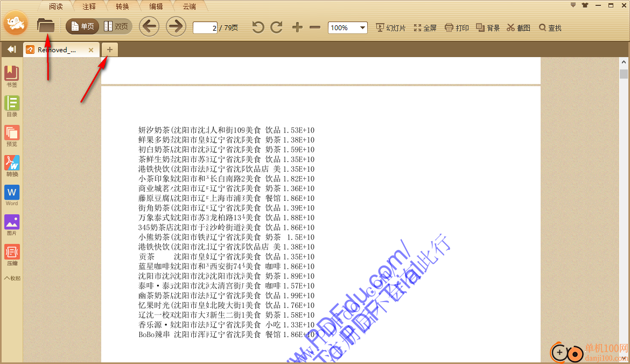Image resolution: width=630 pixels, height=364 pixels.
Task: Collapse the sidebar tools (收起)
Action: pyautogui.click(x=12, y=278)
